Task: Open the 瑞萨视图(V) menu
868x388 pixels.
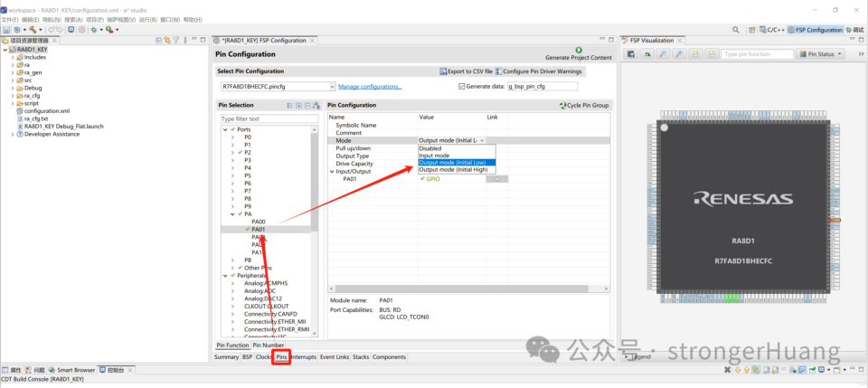Action: [x=120, y=20]
